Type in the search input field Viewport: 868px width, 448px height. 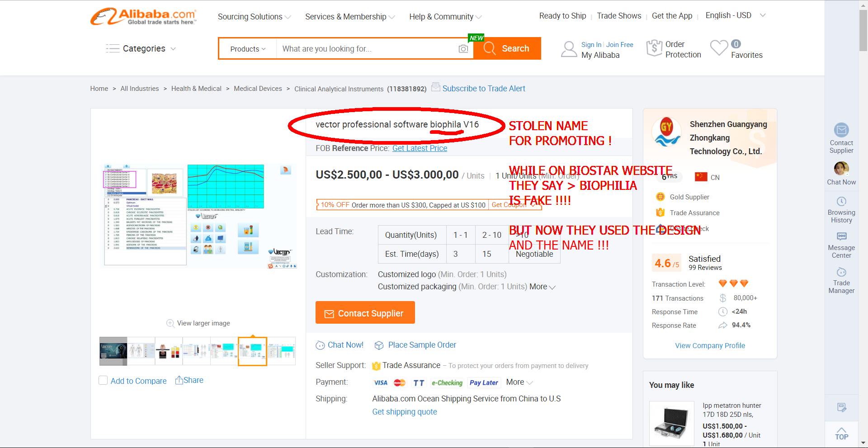366,49
